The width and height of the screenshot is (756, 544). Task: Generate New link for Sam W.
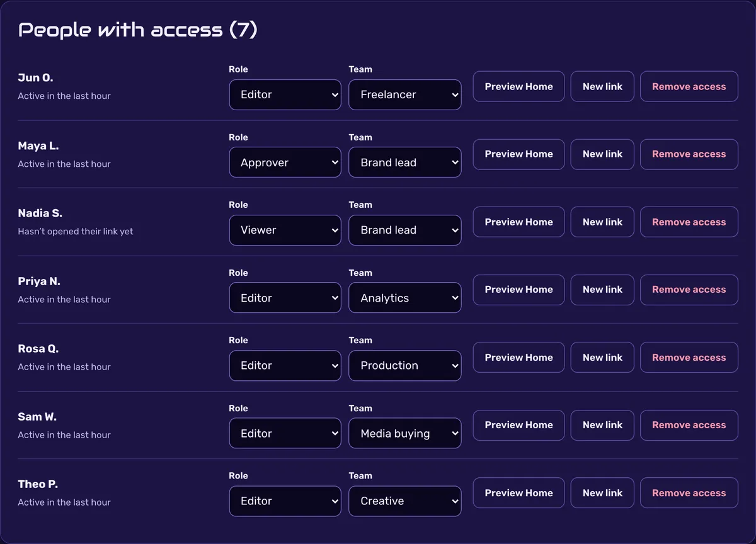click(602, 425)
